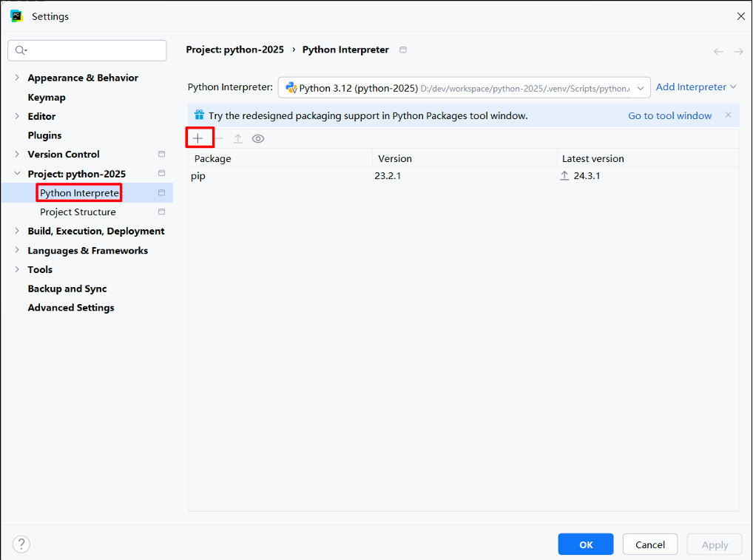Click the upgrade package arrow icon
This screenshot has width=753, height=560.
click(x=237, y=138)
